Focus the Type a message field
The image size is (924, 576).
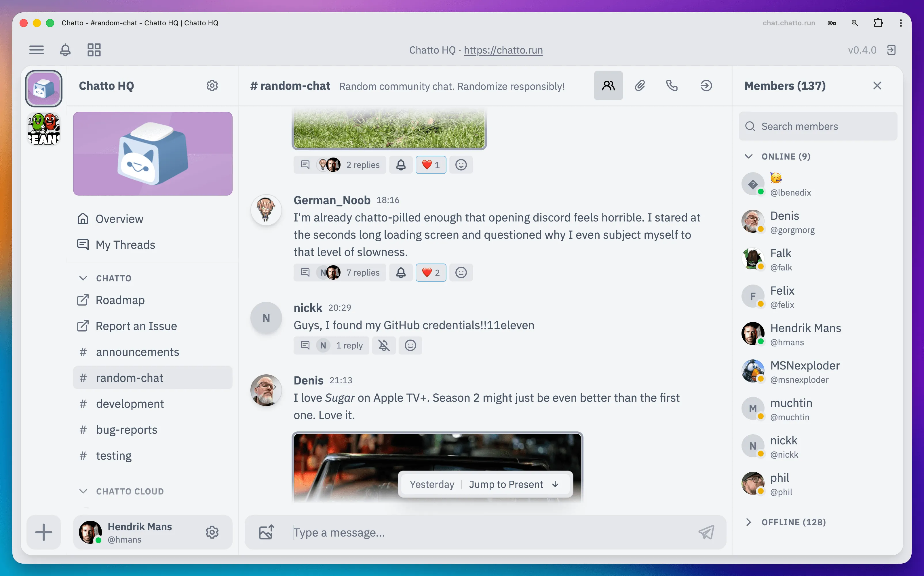point(491,533)
